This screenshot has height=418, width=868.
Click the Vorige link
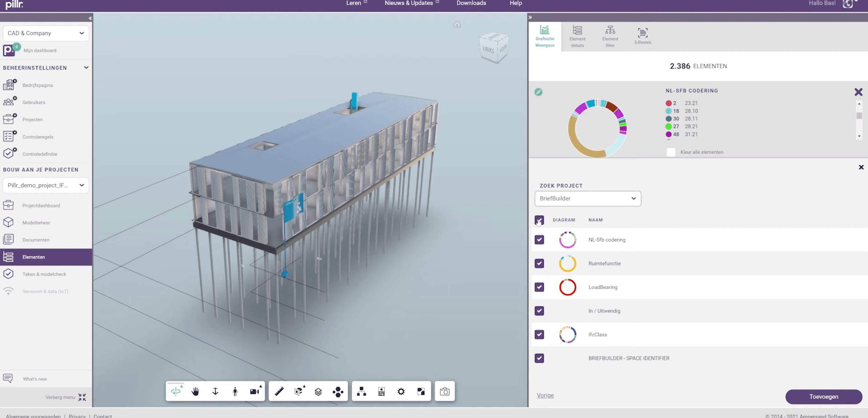pos(545,395)
